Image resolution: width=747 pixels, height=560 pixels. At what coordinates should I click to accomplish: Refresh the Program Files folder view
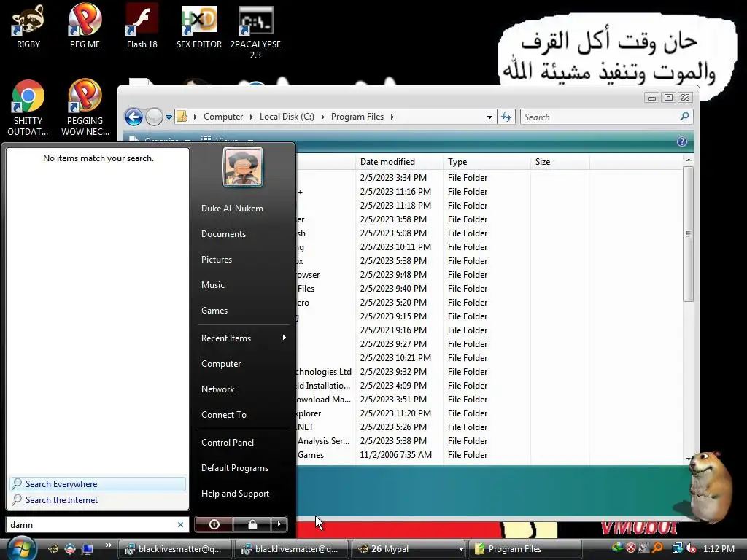pyautogui.click(x=506, y=117)
